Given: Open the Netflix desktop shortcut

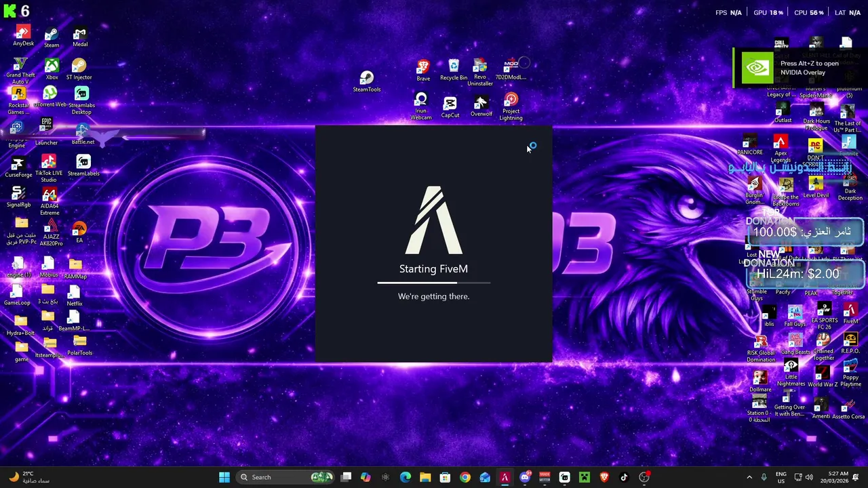Looking at the screenshot, I should (75, 296).
